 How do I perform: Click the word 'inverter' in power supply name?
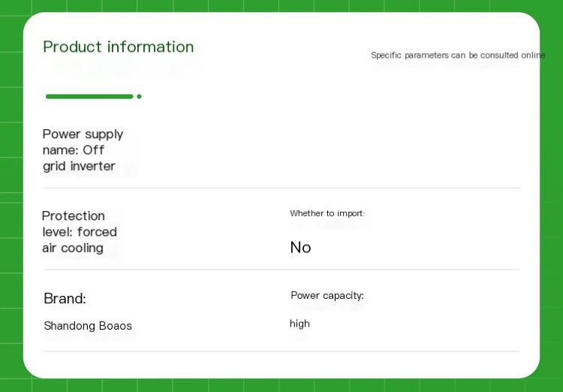click(x=93, y=167)
